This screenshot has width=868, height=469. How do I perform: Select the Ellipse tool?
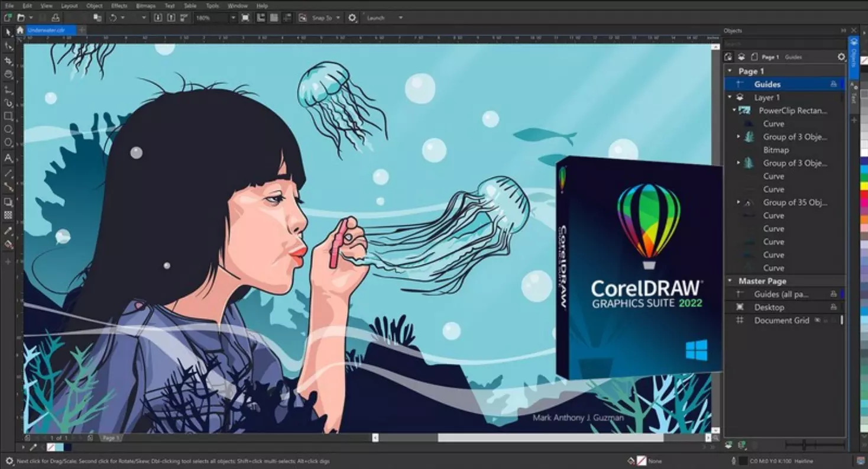8,130
